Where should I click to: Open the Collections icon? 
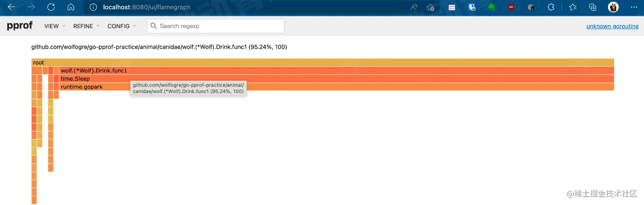(593, 7)
